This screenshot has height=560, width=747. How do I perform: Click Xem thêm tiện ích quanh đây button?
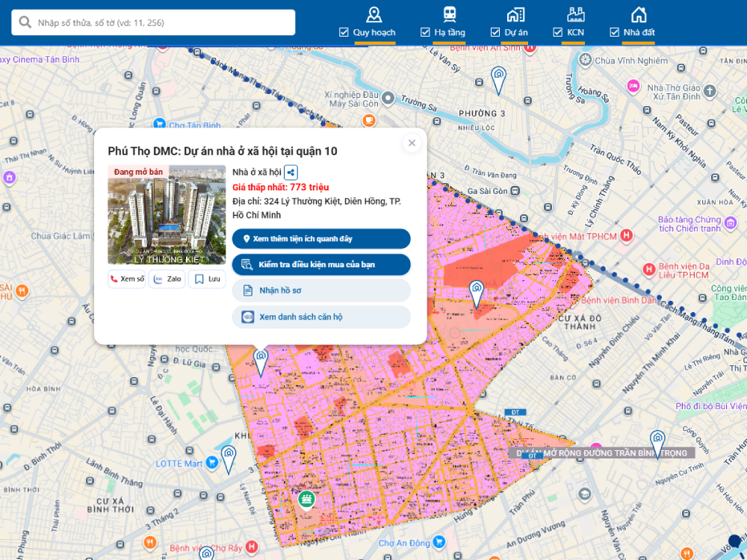(321, 239)
